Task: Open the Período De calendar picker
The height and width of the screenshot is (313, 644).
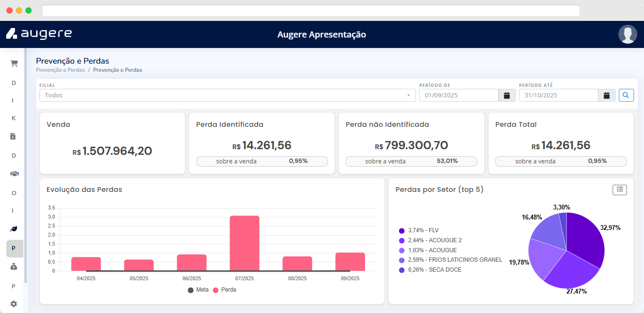Action: coord(507,95)
